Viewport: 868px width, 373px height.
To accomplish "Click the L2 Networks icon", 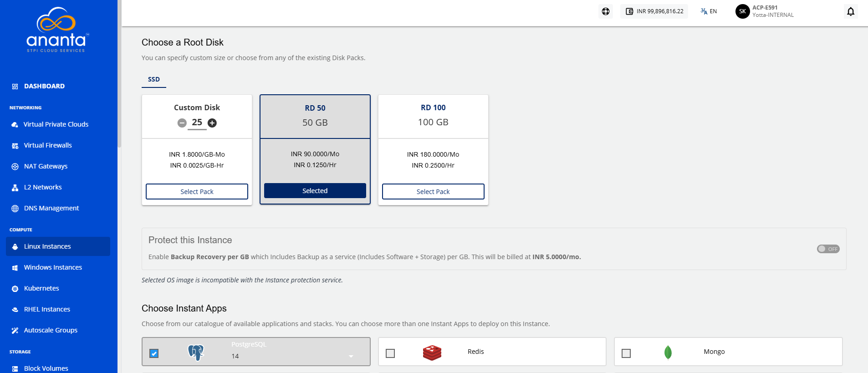I will pyautogui.click(x=15, y=188).
